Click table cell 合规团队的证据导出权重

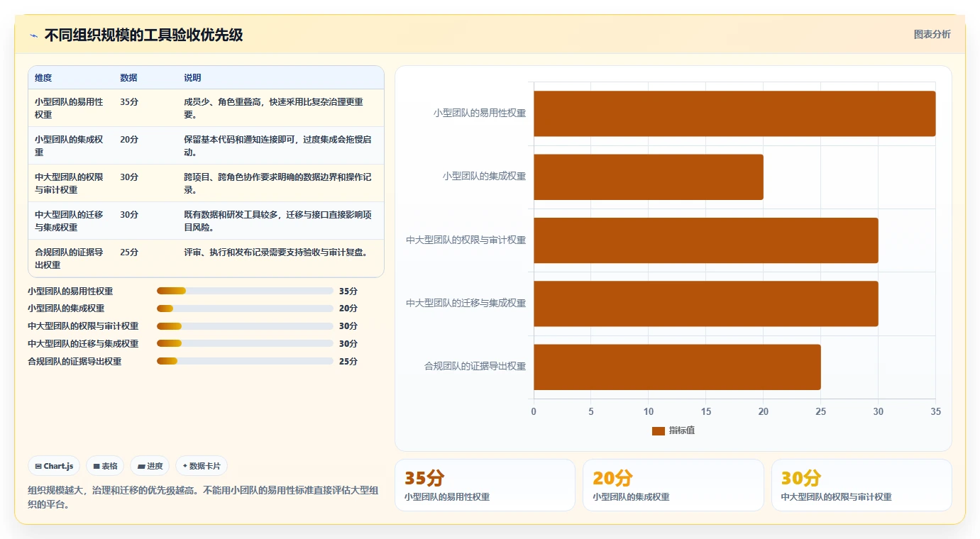click(x=70, y=259)
